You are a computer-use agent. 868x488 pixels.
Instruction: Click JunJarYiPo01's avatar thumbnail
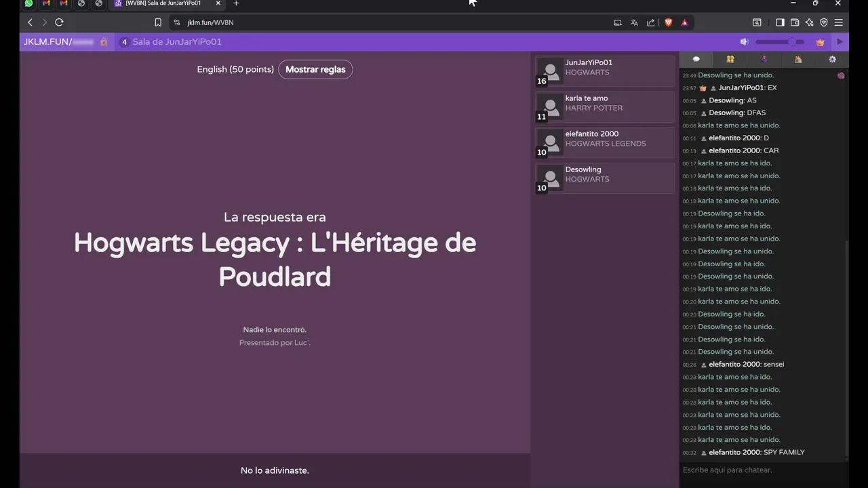click(x=550, y=71)
